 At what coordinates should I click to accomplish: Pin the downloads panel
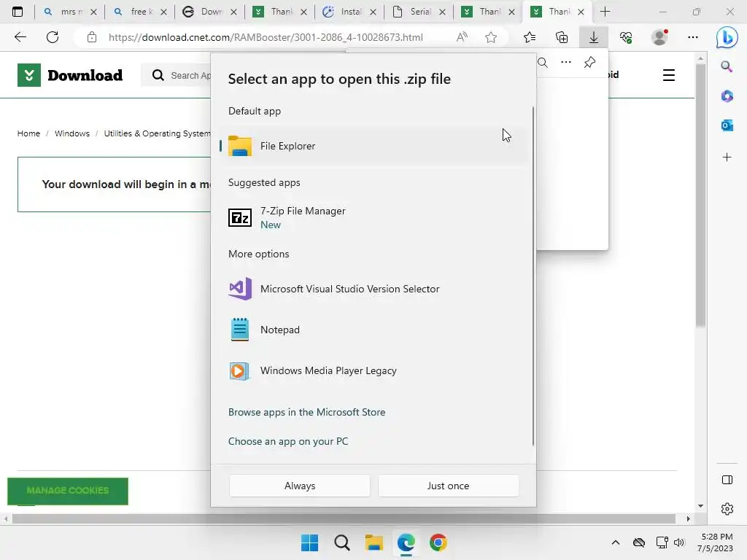[x=589, y=63]
